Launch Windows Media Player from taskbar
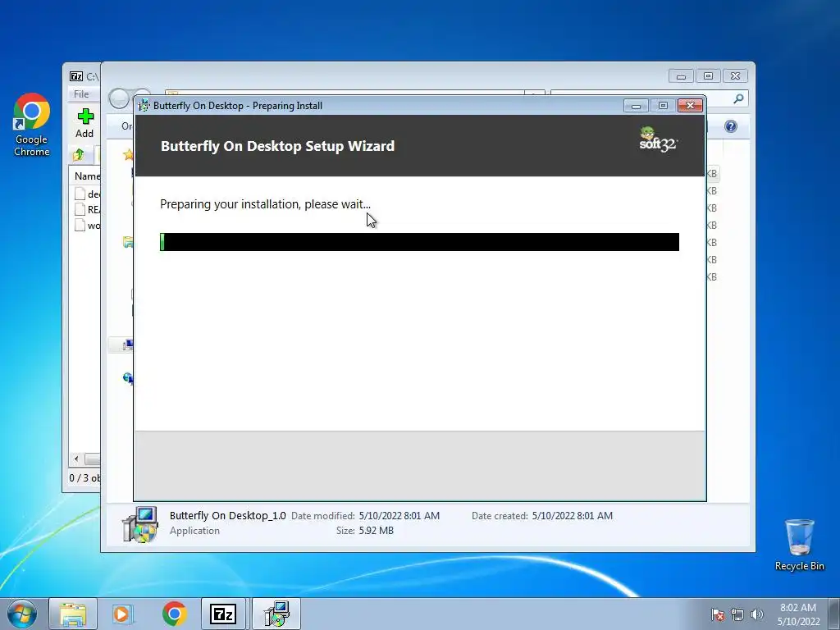Image resolution: width=840 pixels, height=630 pixels. pyautogui.click(x=122, y=614)
